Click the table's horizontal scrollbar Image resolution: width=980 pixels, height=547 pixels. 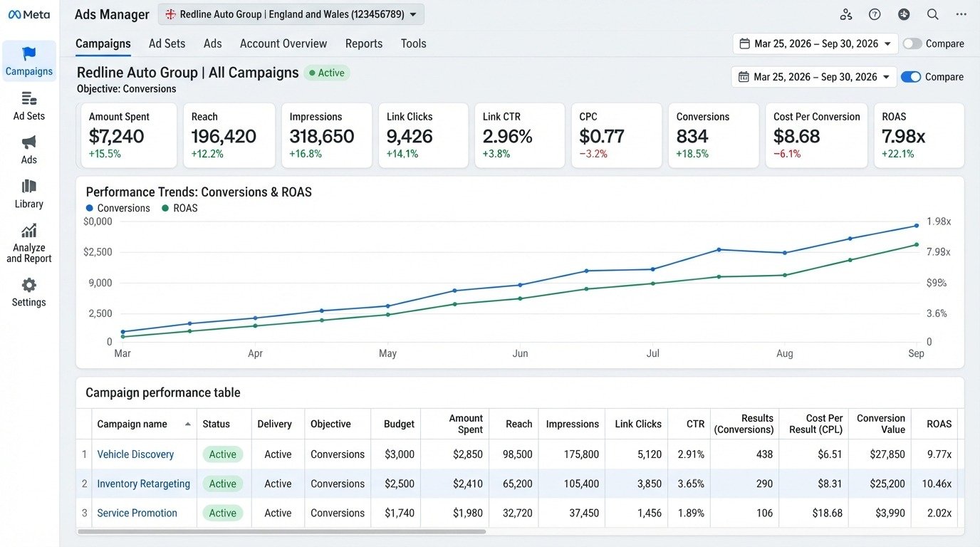282,531
